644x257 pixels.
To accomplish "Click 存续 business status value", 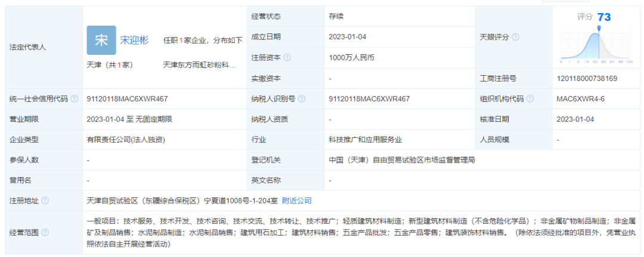I will [336, 17].
